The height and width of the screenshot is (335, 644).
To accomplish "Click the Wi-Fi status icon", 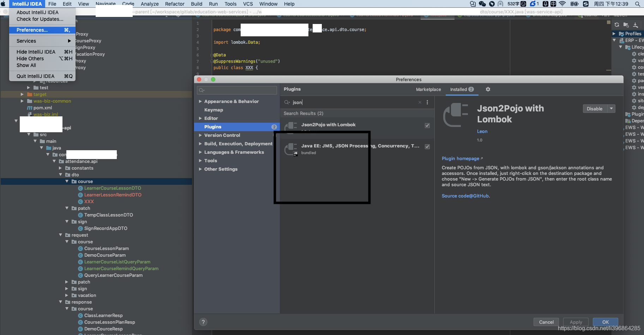I will 562,4.
